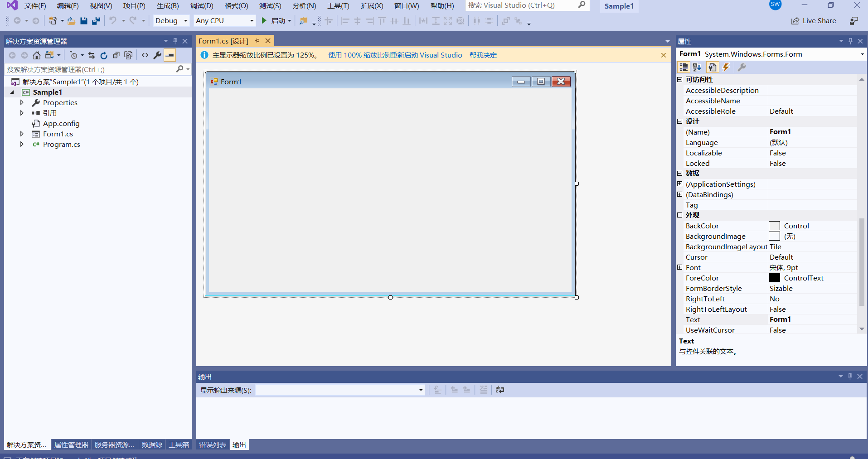Click the Live Share icon
The height and width of the screenshot is (459, 868).
coord(795,21)
